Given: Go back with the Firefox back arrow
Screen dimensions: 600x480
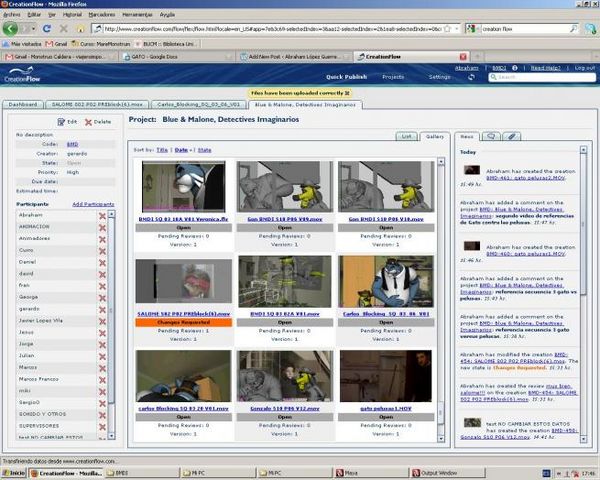Looking at the screenshot, I should 10,29.
